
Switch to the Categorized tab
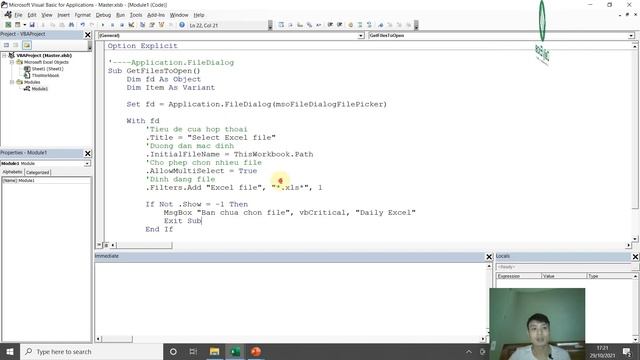pos(38,172)
